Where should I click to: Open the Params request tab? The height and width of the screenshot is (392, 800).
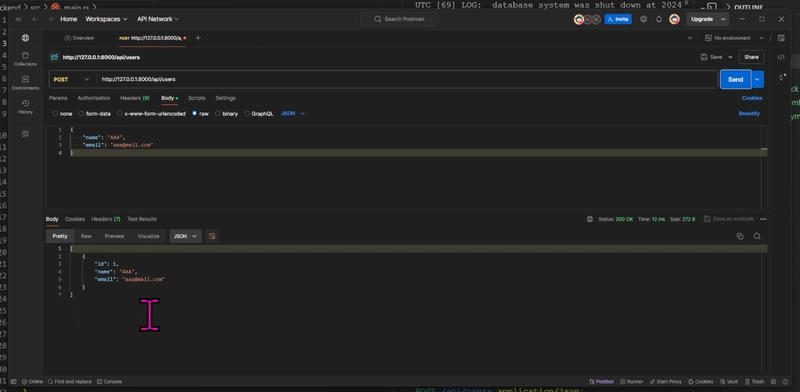58,98
